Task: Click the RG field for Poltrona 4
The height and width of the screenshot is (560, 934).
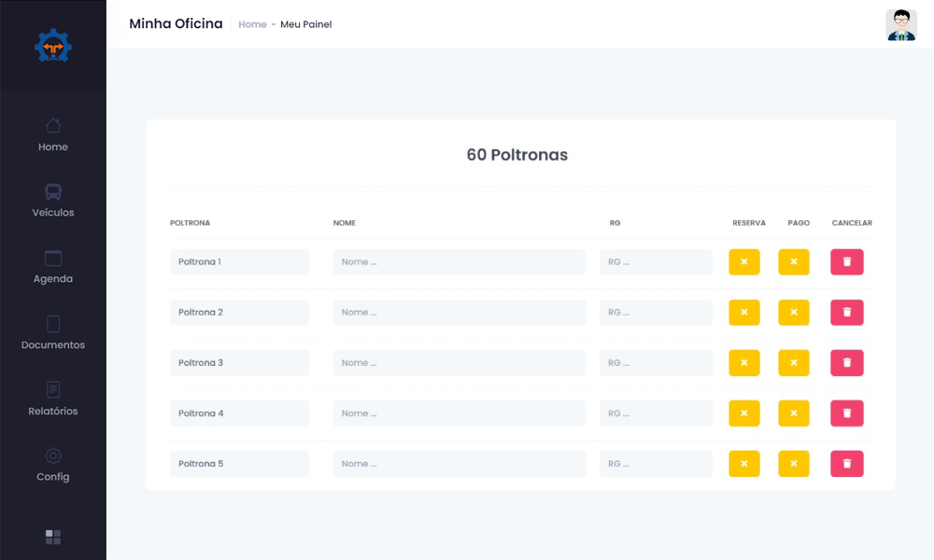Action: [x=656, y=413]
